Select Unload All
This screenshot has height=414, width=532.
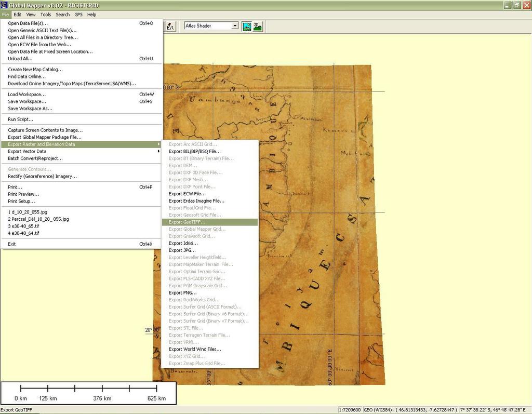tap(81, 59)
